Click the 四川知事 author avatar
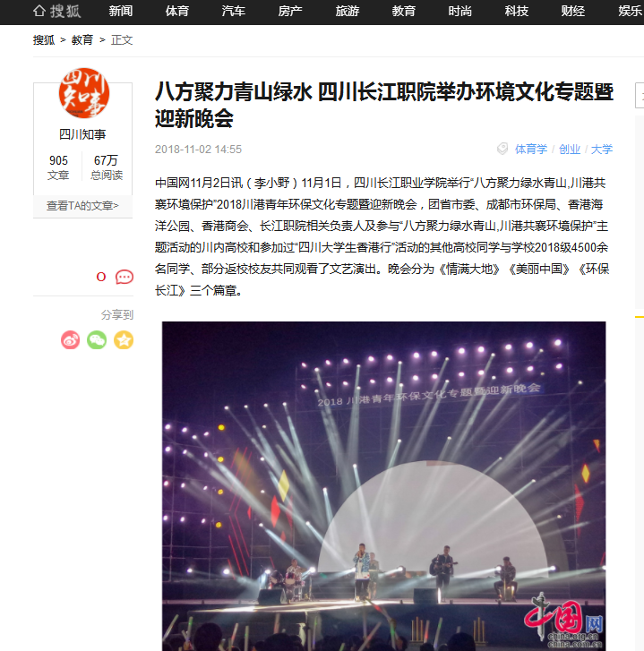Viewport: 644px width, 651px height. click(84, 93)
